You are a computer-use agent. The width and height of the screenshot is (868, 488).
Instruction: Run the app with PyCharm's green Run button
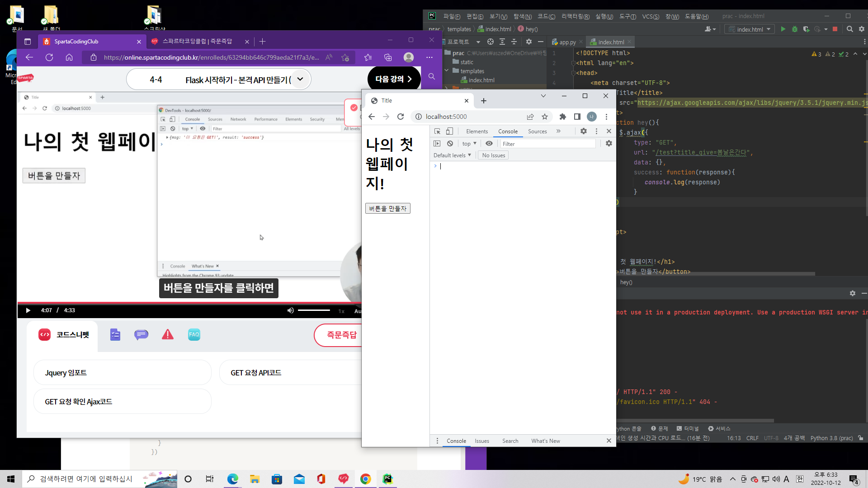click(783, 29)
